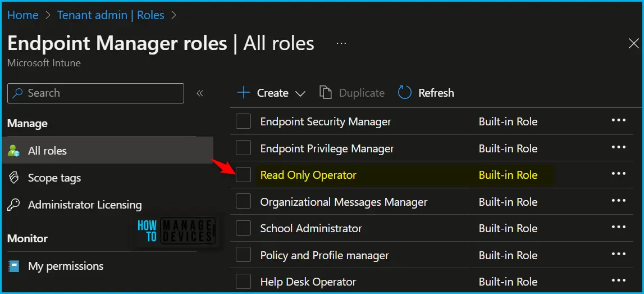The height and width of the screenshot is (294, 644).
Task: Select the Help Desk Operator checkbox
Action: point(243,282)
